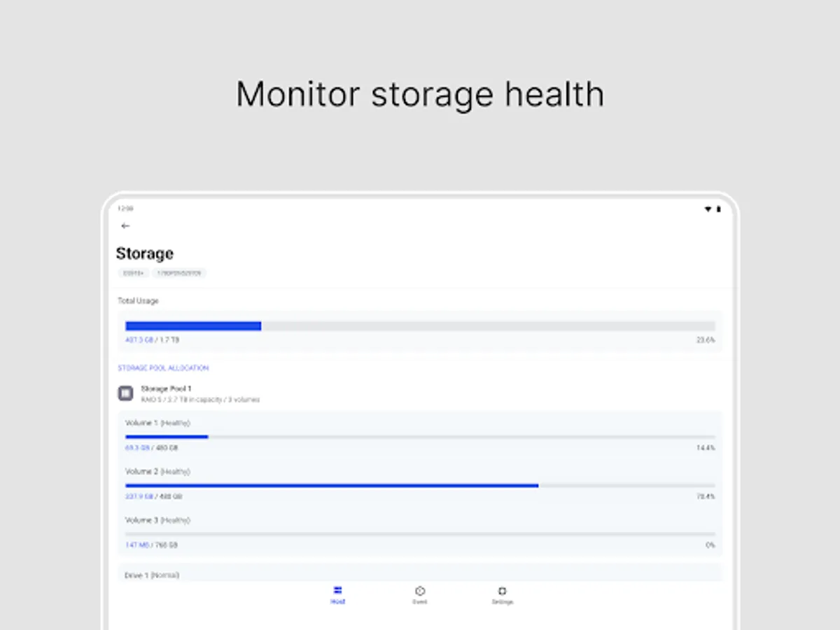Open the Settings gear icon

503,591
